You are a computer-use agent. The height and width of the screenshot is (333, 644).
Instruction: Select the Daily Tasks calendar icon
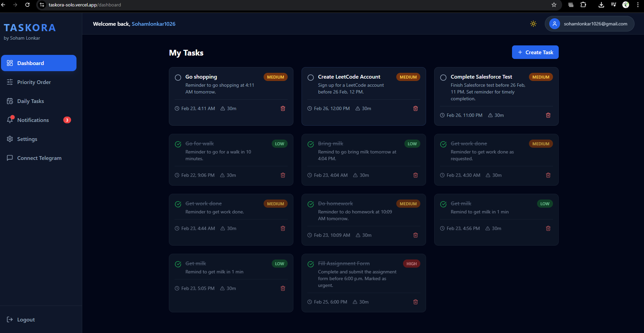tap(10, 101)
